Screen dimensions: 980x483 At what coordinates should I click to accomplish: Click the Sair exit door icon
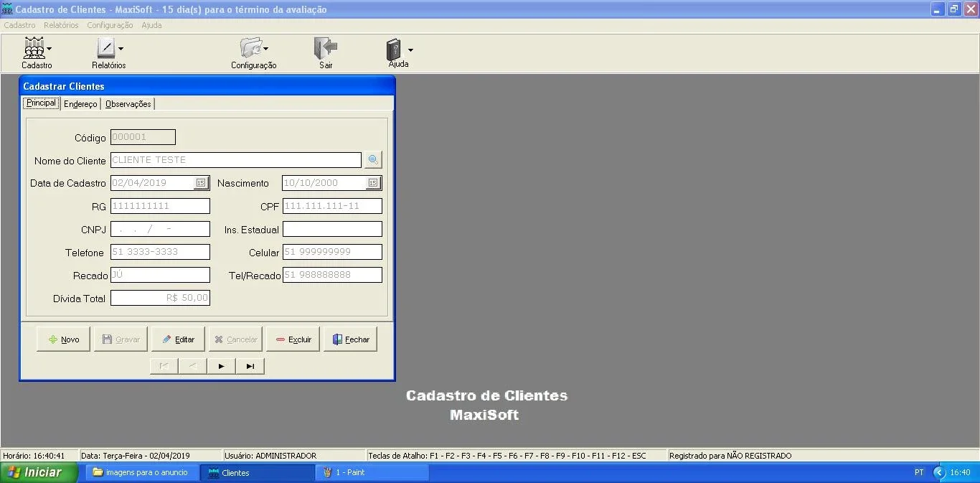(326, 49)
